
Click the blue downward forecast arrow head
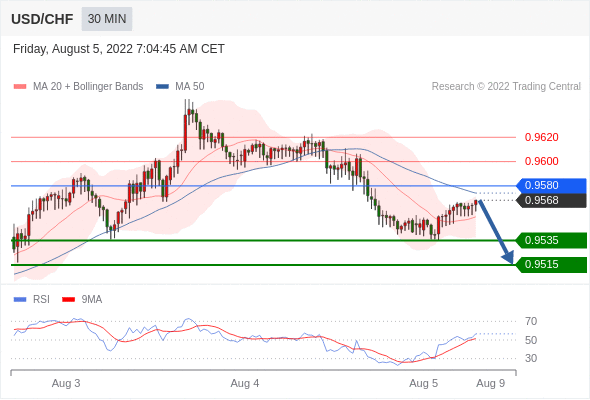click(x=508, y=258)
